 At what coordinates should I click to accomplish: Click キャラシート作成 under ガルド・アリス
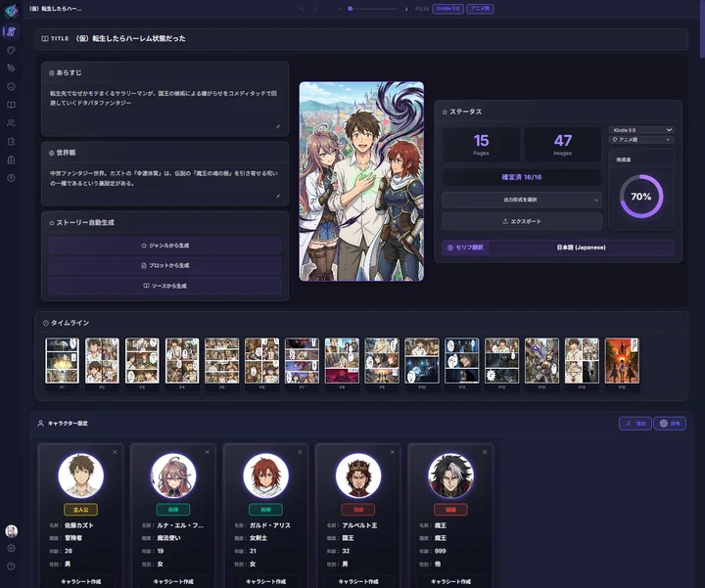pos(266,581)
